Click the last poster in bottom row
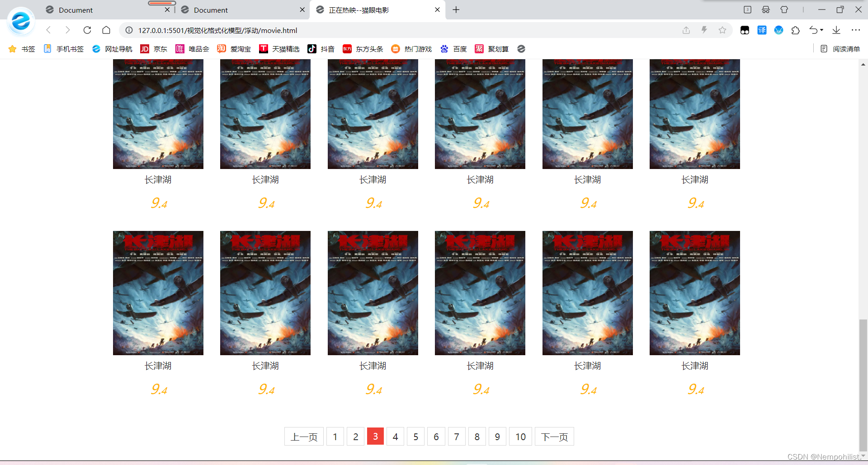Viewport: 868px width, 465px height. click(695, 293)
